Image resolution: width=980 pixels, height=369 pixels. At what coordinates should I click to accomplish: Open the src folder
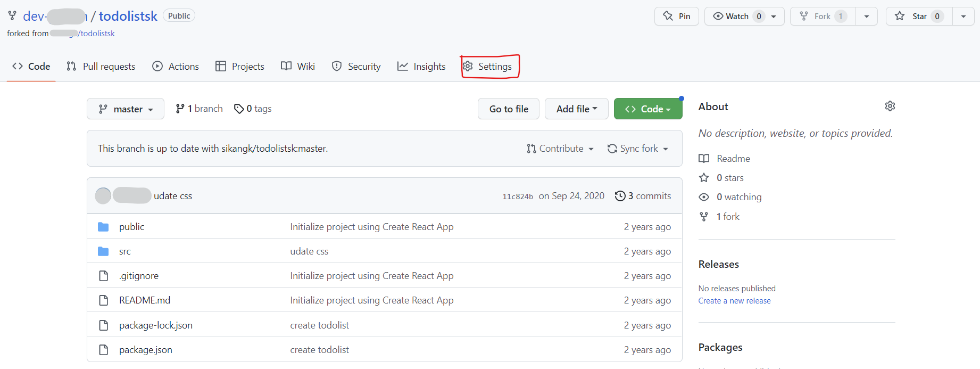click(x=125, y=251)
